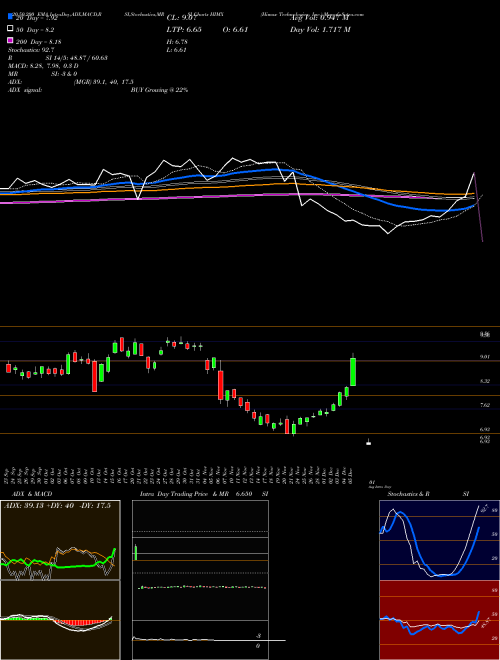Click the magenta 200 Day legend swatch

pos(11,40)
